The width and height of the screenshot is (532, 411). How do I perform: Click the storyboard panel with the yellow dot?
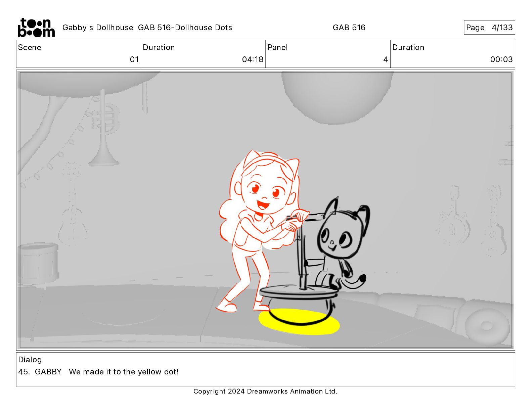pos(265,210)
